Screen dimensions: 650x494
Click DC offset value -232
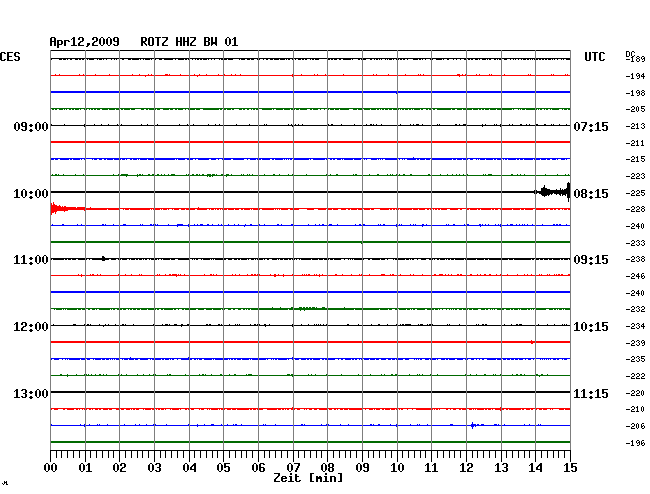tap(635, 309)
